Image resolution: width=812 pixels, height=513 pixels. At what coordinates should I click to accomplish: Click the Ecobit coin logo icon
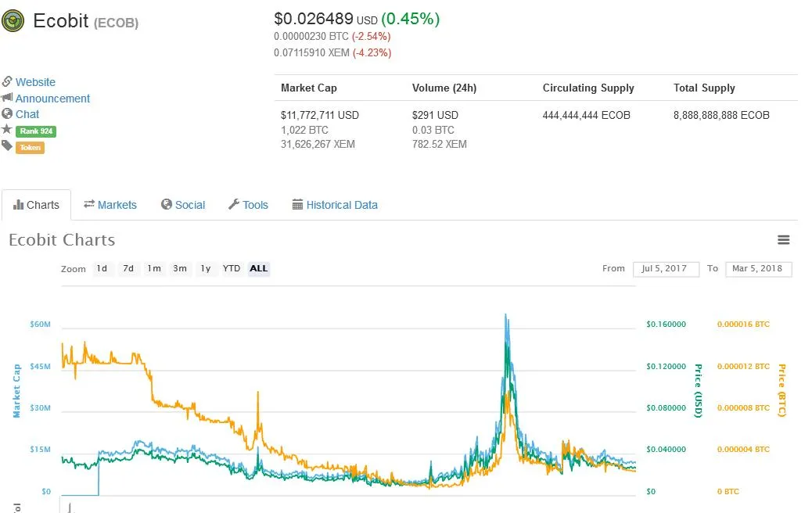pyautogui.click(x=13, y=21)
